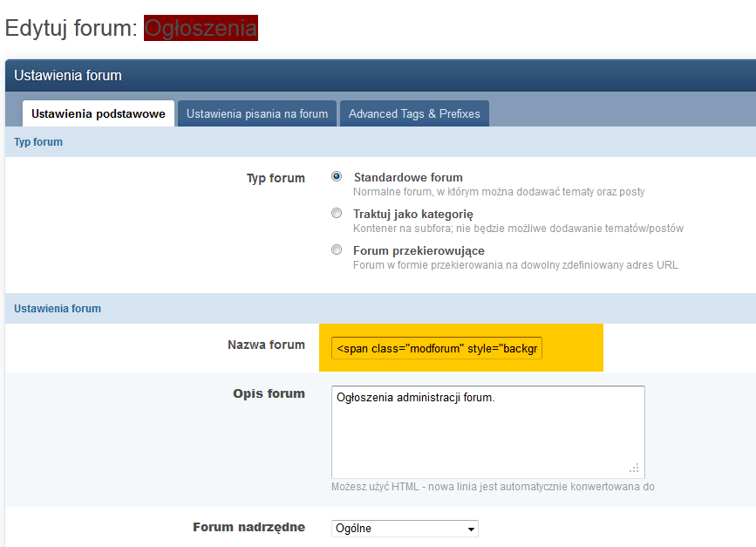Click the dark Ustawienia forum panel header

(x=379, y=75)
